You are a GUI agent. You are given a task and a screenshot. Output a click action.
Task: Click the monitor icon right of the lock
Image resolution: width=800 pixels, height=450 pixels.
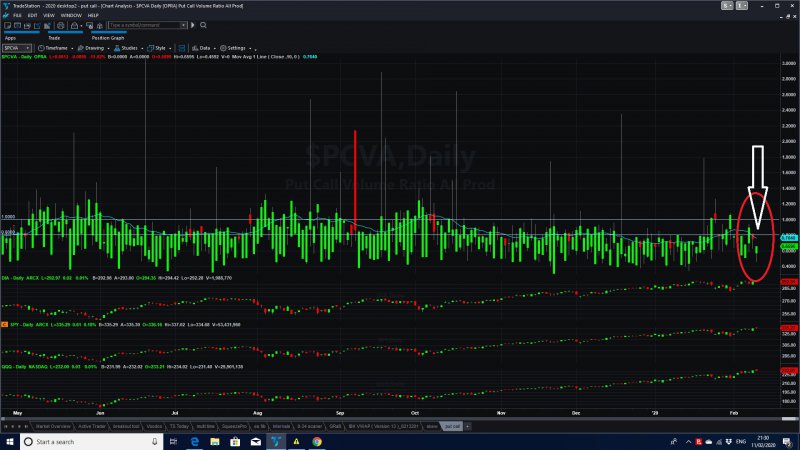click(90, 26)
